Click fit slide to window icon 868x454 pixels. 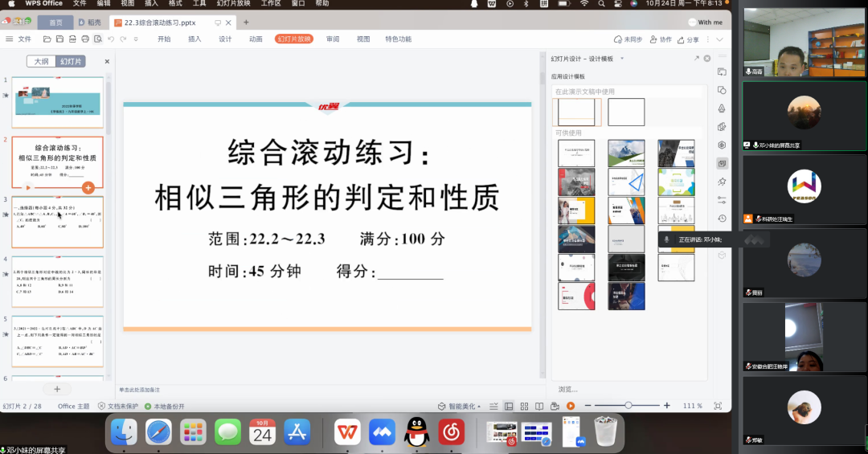pos(718,406)
